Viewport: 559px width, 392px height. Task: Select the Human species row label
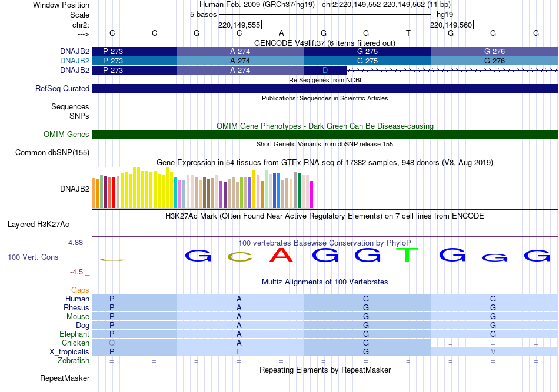77,299
